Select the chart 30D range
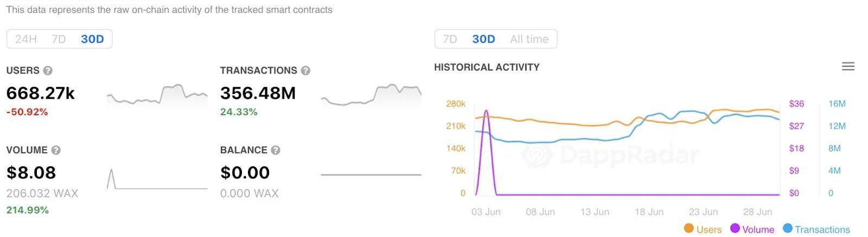 pyautogui.click(x=483, y=39)
